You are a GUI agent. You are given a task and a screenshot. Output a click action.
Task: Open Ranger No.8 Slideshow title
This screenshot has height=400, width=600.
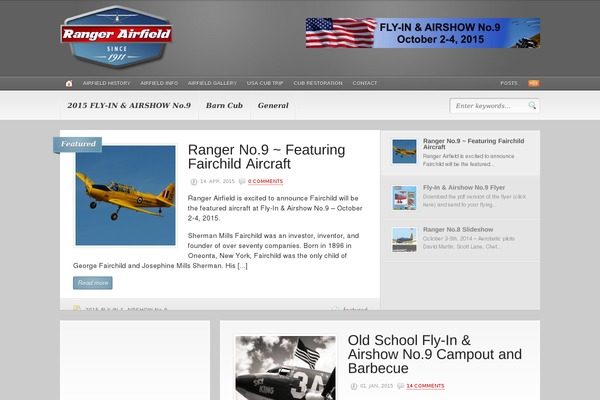pos(458,230)
